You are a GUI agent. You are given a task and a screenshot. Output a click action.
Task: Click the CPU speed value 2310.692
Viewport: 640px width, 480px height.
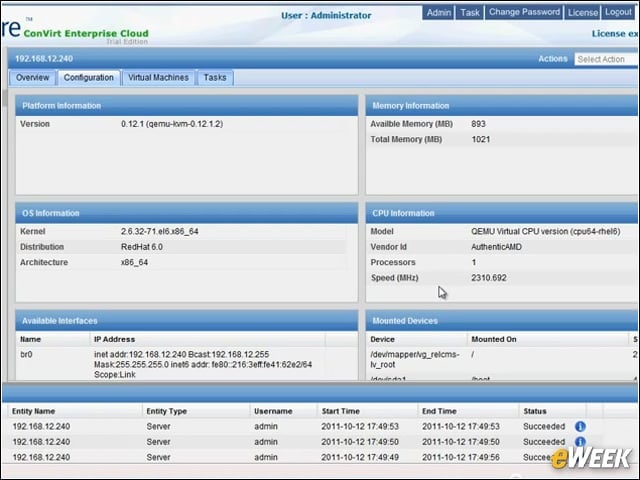point(489,278)
